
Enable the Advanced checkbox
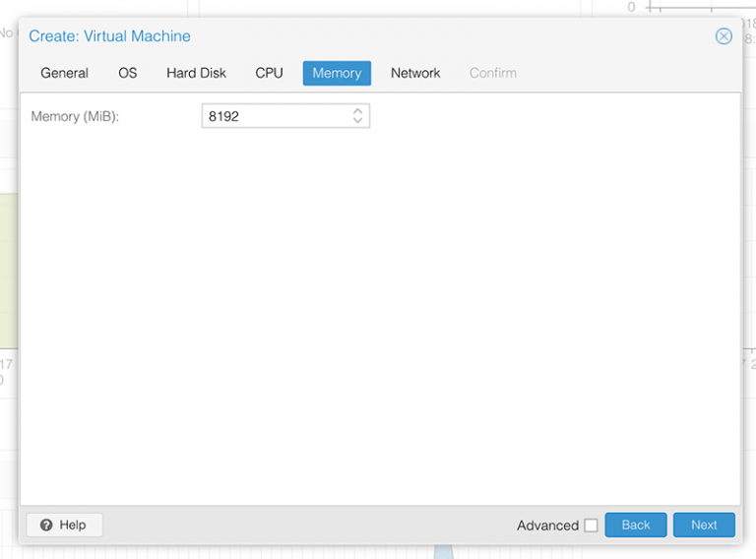click(x=591, y=526)
